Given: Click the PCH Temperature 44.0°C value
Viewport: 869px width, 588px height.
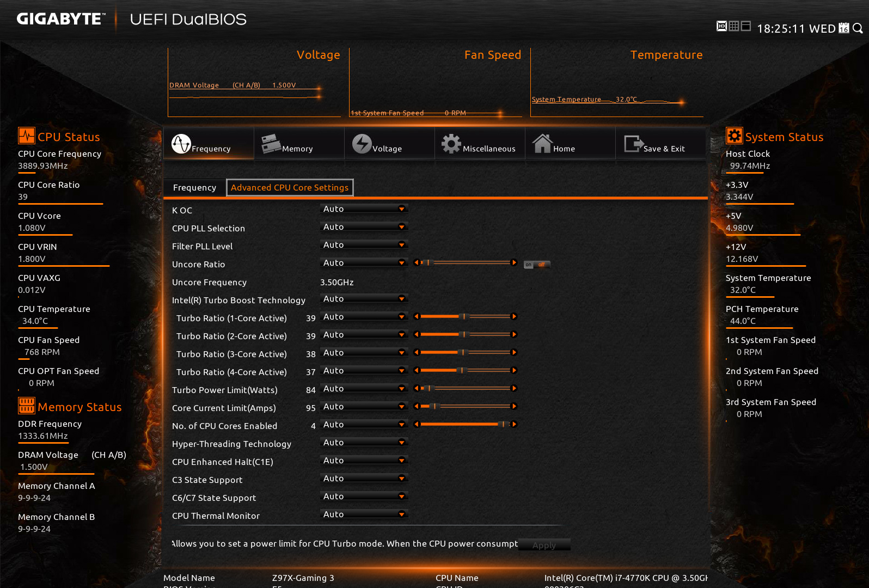Looking at the screenshot, I should pos(743,321).
